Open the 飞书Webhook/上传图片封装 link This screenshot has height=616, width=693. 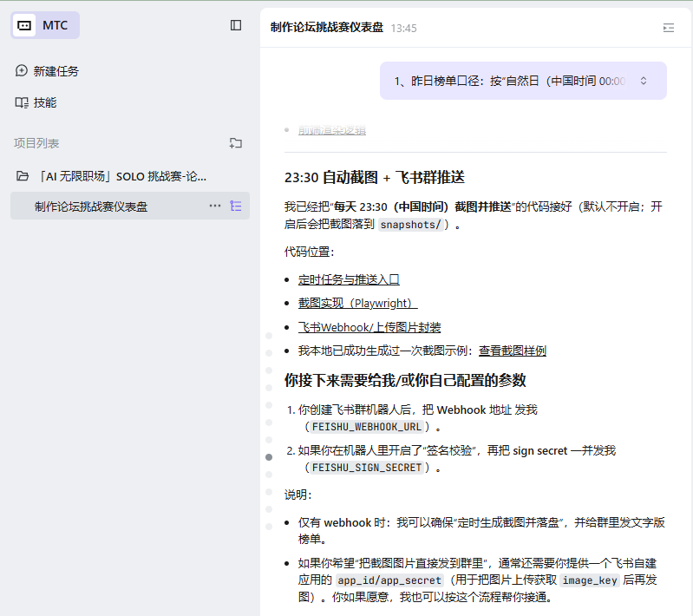click(369, 327)
